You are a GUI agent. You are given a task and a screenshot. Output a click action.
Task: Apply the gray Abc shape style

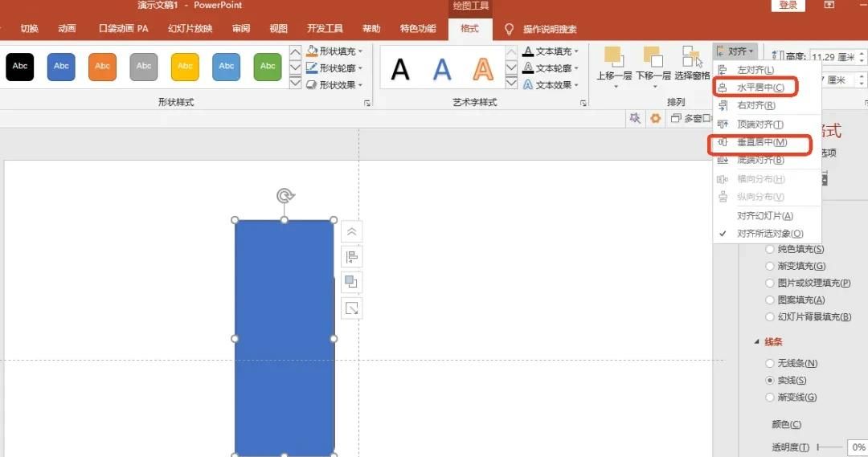point(144,67)
